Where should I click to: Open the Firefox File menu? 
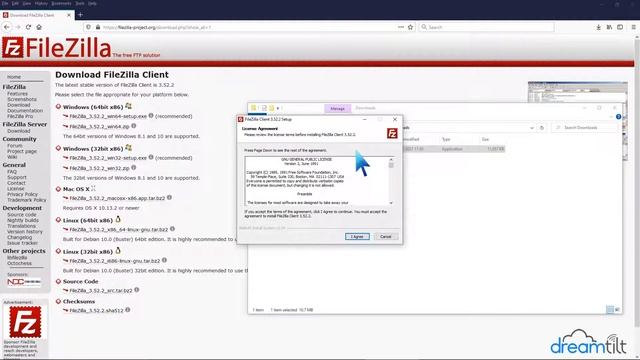click(x=5, y=3)
